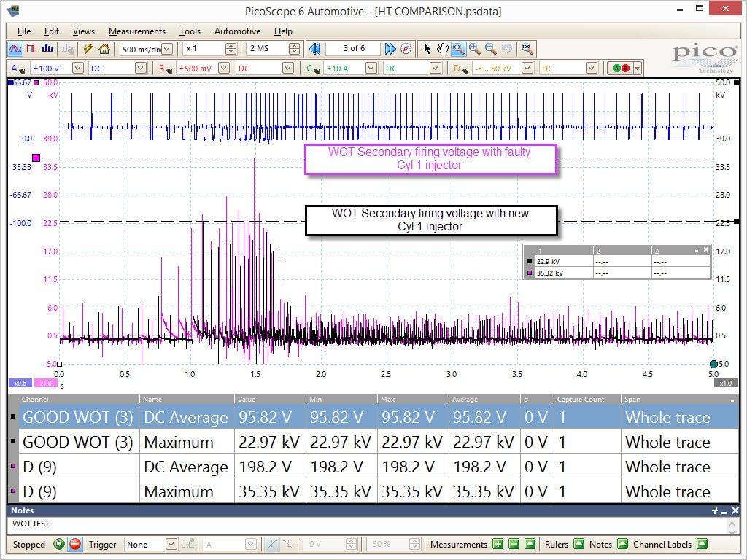Open the Tools menu
Viewport: 747px width, 560px height.
coord(190,31)
